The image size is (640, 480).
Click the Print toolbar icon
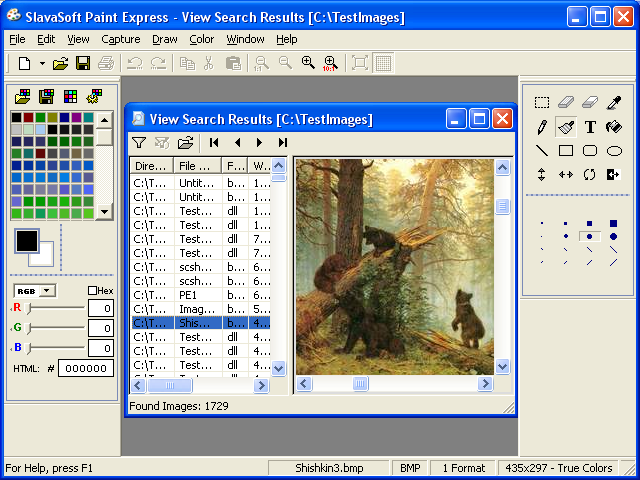pos(106,63)
